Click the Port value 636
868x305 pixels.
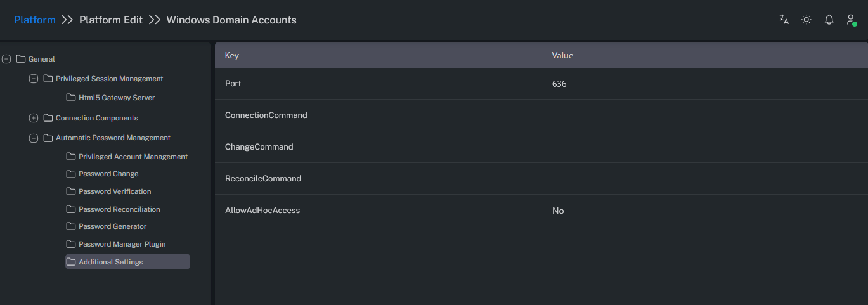click(559, 84)
